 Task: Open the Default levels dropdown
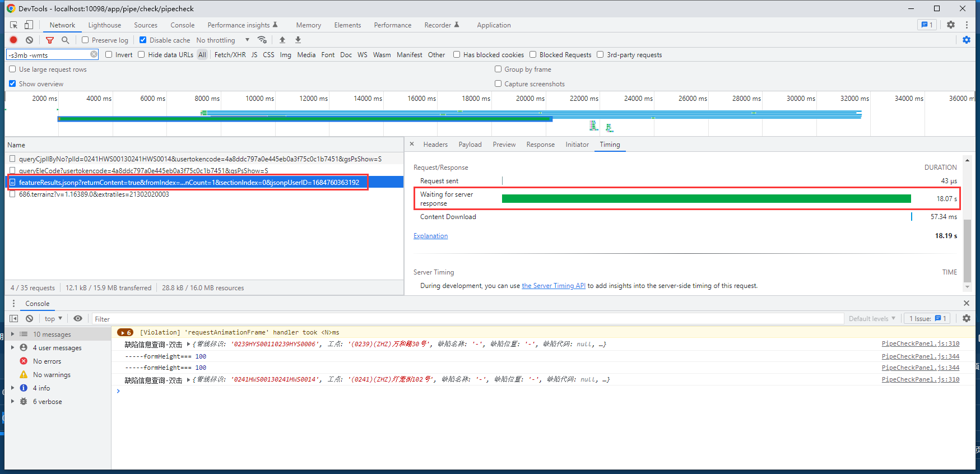pos(872,318)
